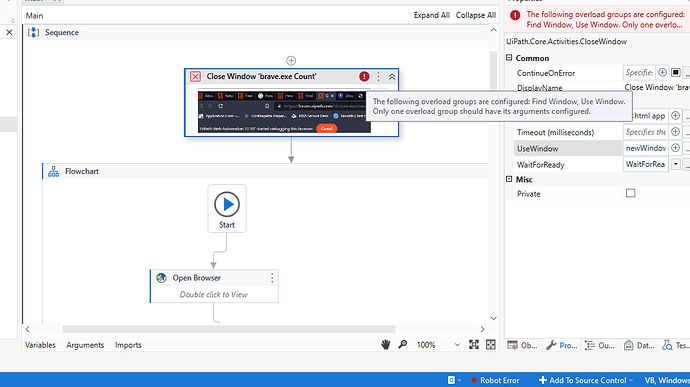Click the fit to screen icon

(473, 345)
